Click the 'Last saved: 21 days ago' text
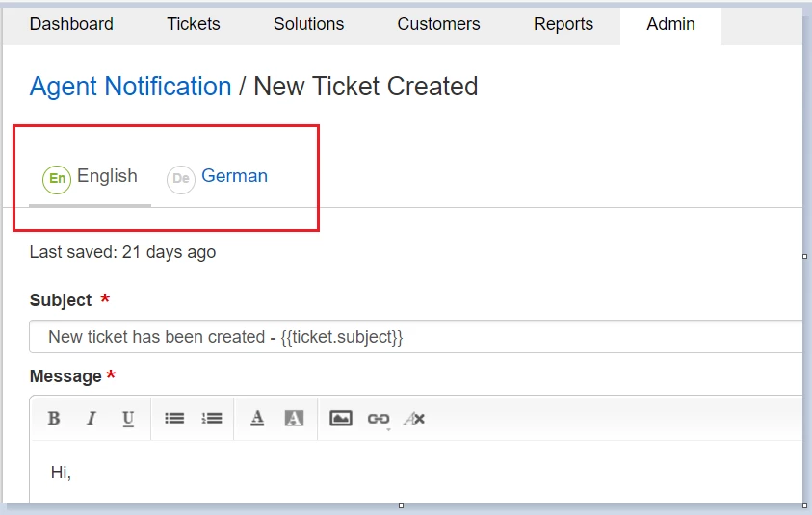 122,252
